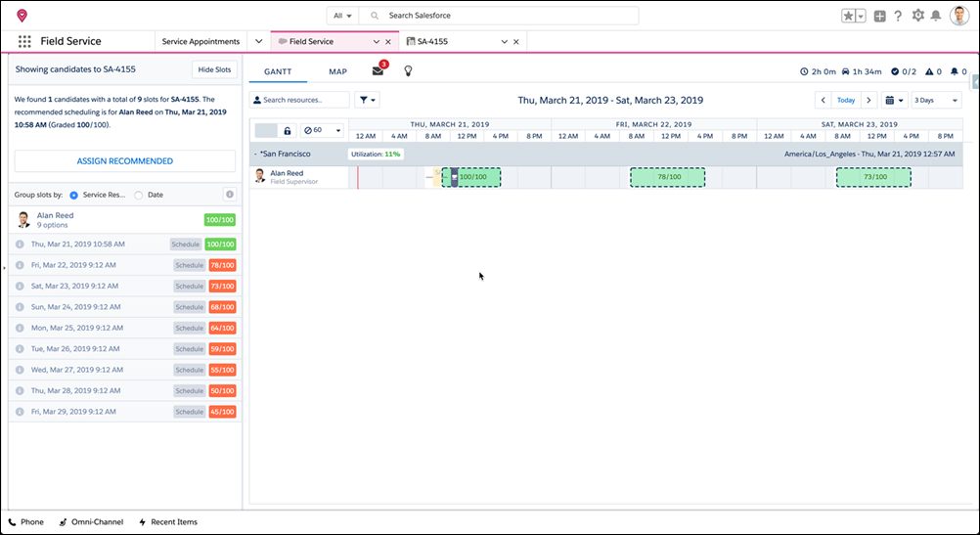Open user profile avatar

tap(959, 16)
